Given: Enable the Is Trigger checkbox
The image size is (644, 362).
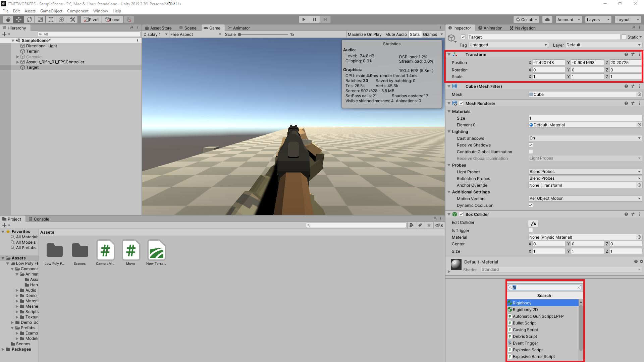Looking at the screenshot, I should click(531, 230).
